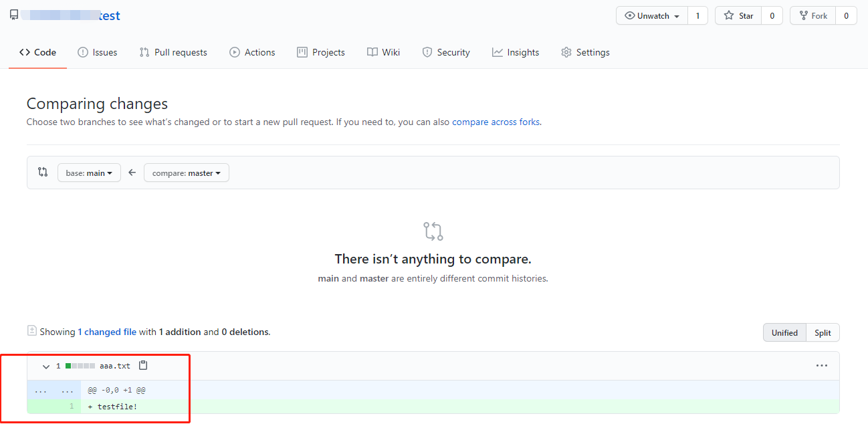Open the Unwatch notifications dropdown
868x424 pixels.
pos(652,16)
